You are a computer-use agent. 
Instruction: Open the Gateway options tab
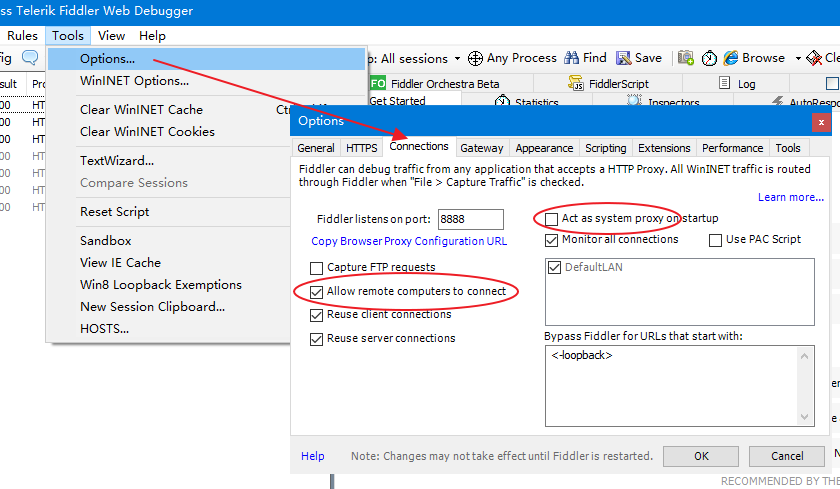point(482,148)
